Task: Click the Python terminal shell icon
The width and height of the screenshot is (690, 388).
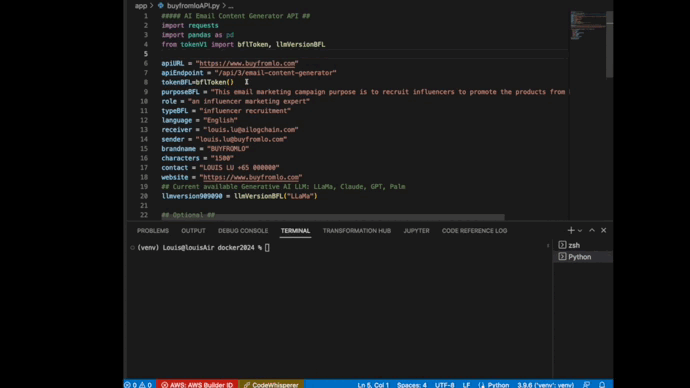Action: coord(562,256)
